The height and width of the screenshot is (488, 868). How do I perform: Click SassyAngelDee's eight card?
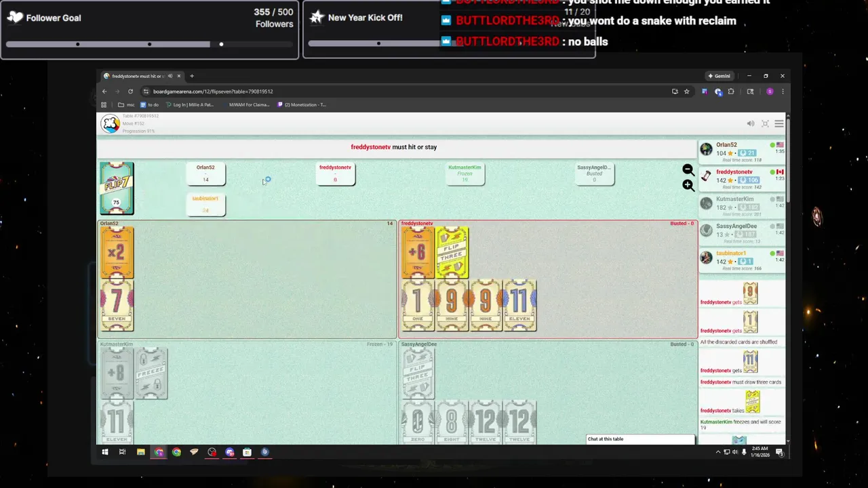452,422
